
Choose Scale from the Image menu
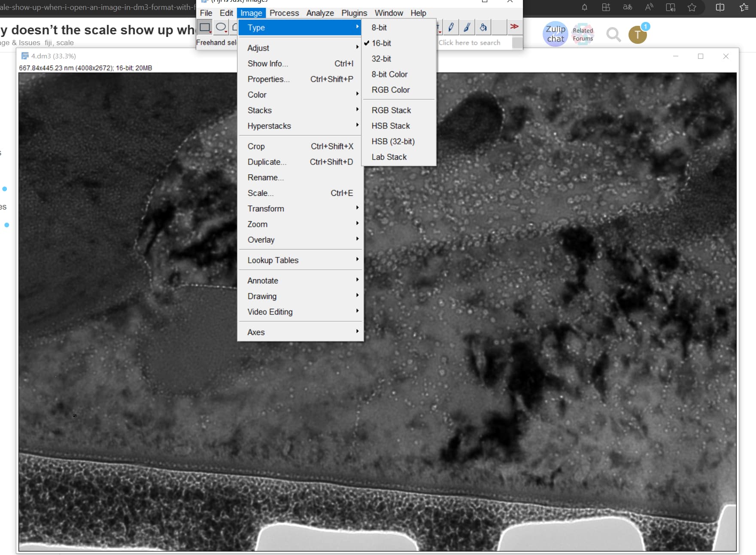click(x=260, y=193)
